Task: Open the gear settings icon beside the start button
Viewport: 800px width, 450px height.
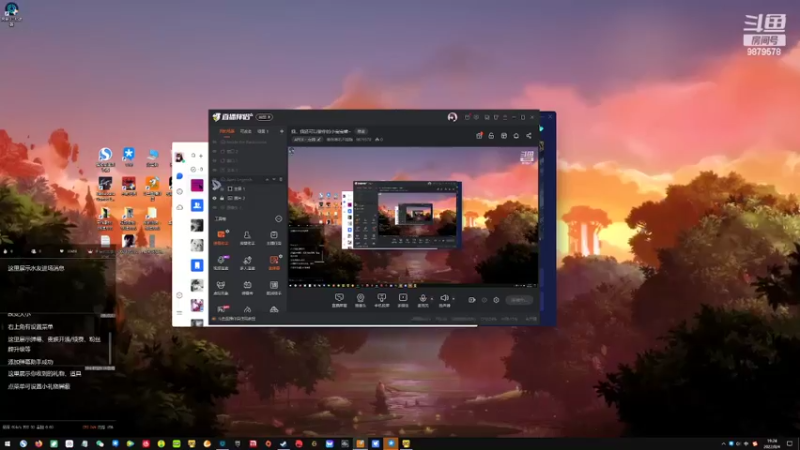Action: coord(496,300)
